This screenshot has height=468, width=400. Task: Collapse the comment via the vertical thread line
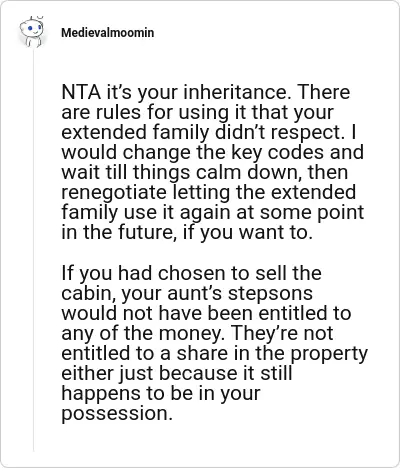click(34, 250)
